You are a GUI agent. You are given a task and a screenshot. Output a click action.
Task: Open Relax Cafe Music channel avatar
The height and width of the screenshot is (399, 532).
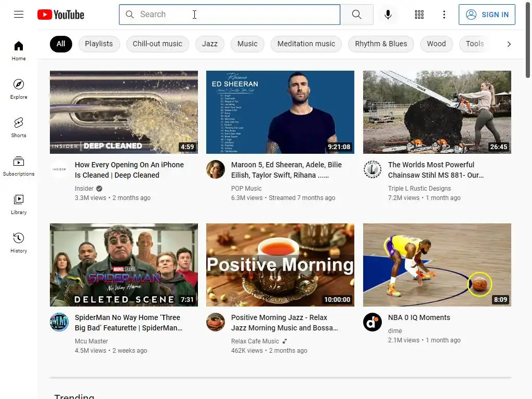216,322
